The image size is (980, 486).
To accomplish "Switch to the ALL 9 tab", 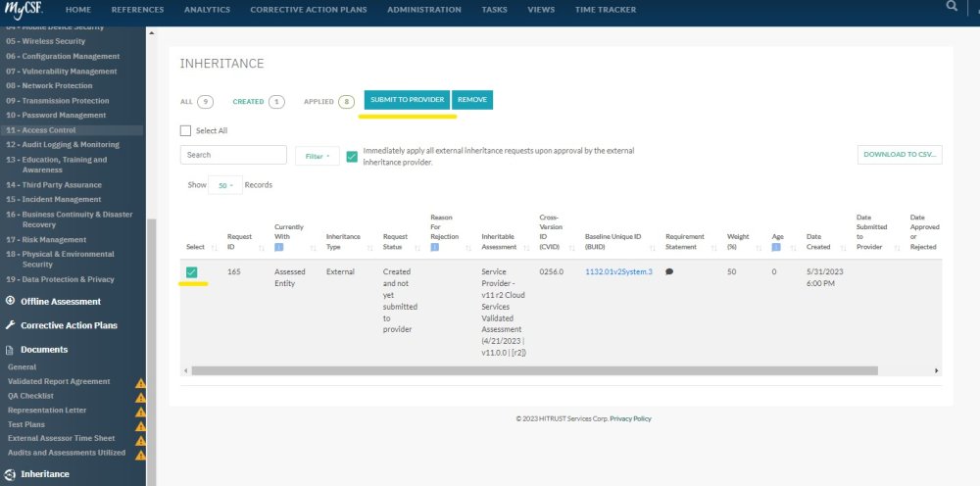I will (196, 101).
